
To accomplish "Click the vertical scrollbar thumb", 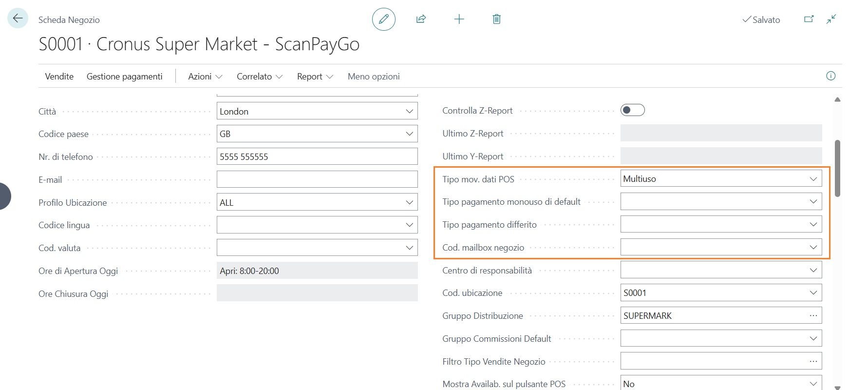I will 837,168.
